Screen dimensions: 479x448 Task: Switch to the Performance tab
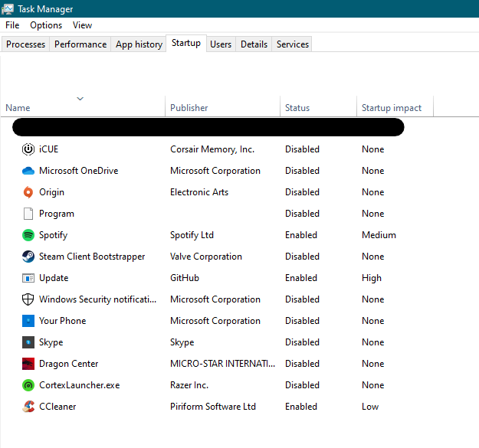[80, 44]
